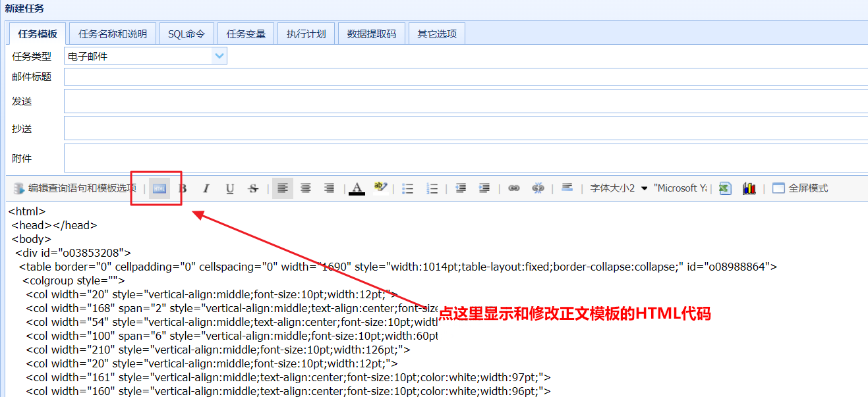This screenshot has height=397, width=868.
Task: Insert a numbered list
Action: pos(432,188)
